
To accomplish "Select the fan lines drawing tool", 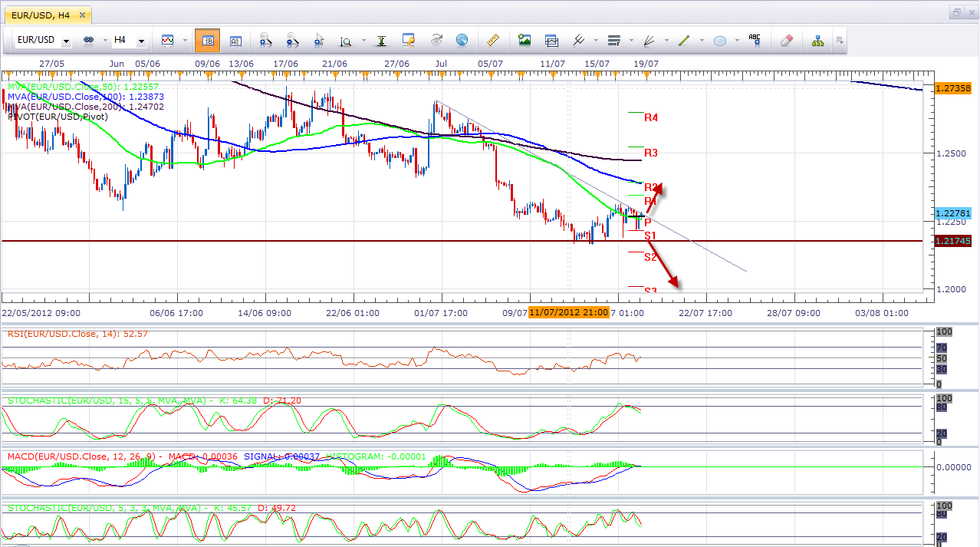I will [x=649, y=40].
